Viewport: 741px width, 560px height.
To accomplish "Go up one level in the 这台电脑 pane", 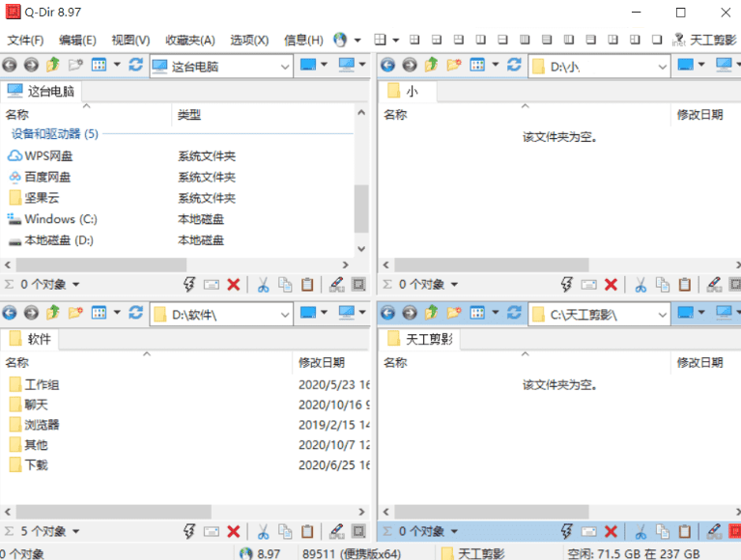I will click(x=53, y=65).
